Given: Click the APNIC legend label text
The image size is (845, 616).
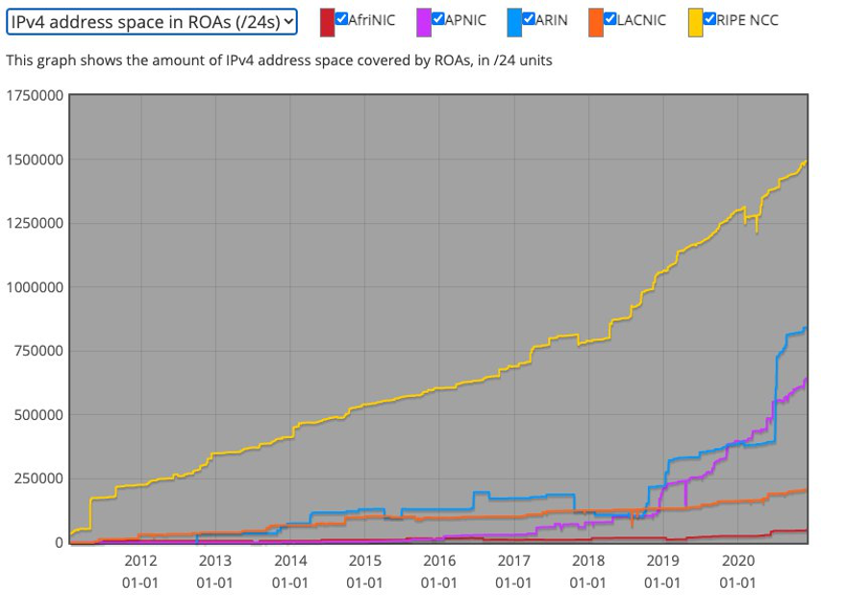Looking at the screenshot, I should click(x=464, y=18).
